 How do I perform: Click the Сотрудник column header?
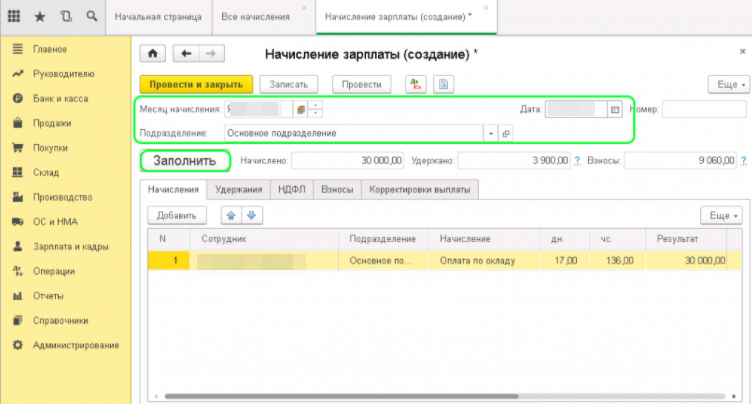(x=265, y=239)
